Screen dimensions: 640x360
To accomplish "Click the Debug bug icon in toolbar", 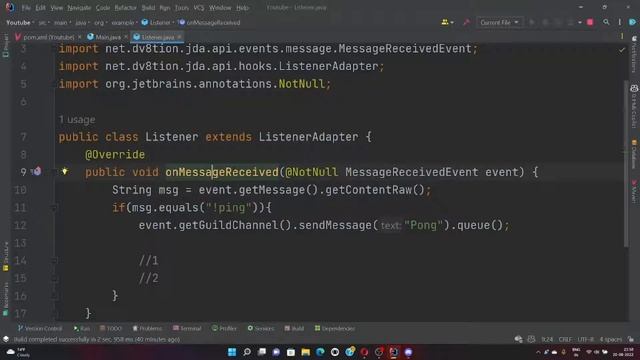I will click(x=545, y=22).
